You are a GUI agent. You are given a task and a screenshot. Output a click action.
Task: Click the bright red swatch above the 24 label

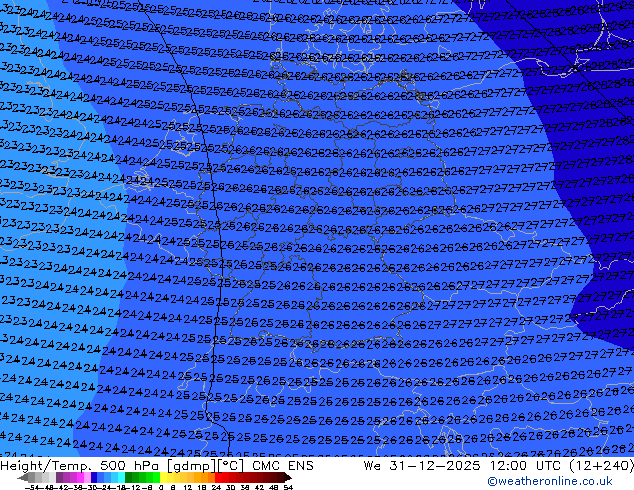218,477
